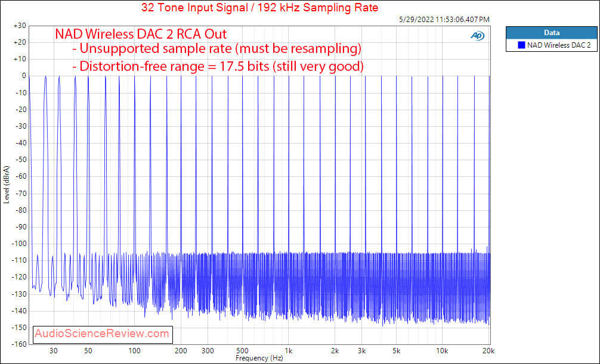Click the Frequency (Hz) axis label
Image resolution: width=600 pixels, height=364 pixels.
pyautogui.click(x=259, y=358)
